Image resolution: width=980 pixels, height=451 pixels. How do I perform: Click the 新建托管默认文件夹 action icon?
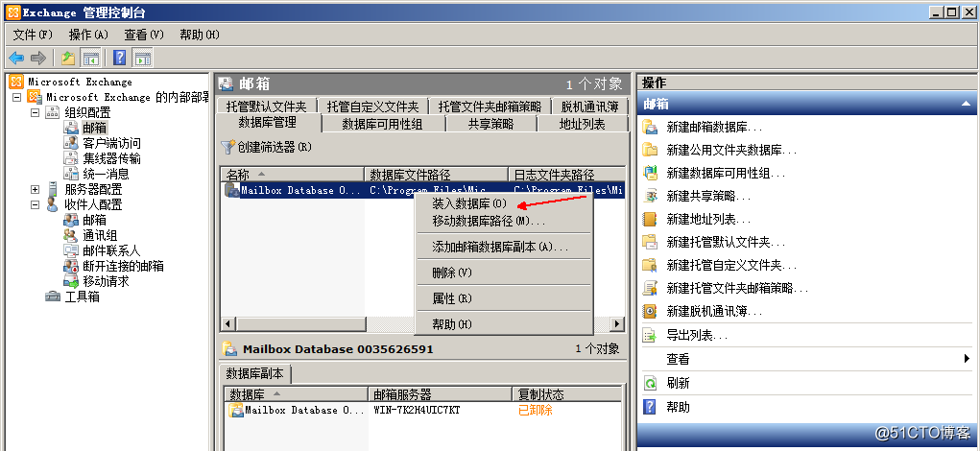(x=651, y=242)
